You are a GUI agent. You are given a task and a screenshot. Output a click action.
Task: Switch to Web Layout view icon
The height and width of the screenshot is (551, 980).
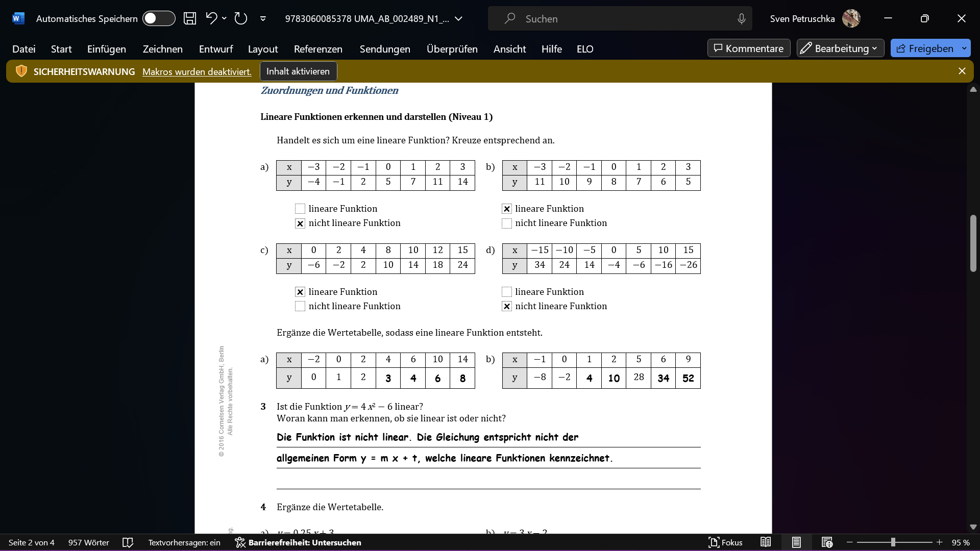point(827,542)
